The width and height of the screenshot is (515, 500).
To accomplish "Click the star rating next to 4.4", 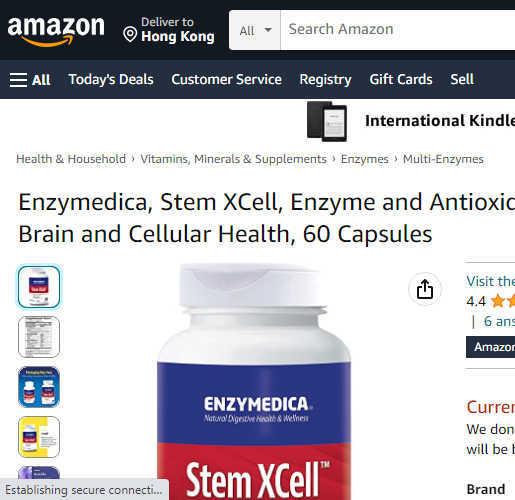I will click(503, 301).
